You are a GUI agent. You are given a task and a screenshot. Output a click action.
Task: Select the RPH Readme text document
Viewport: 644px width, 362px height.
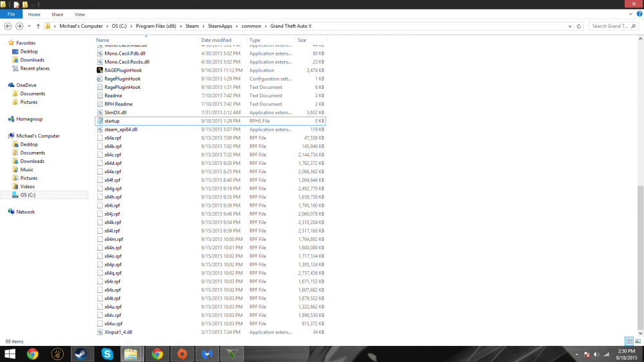[211, 104]
